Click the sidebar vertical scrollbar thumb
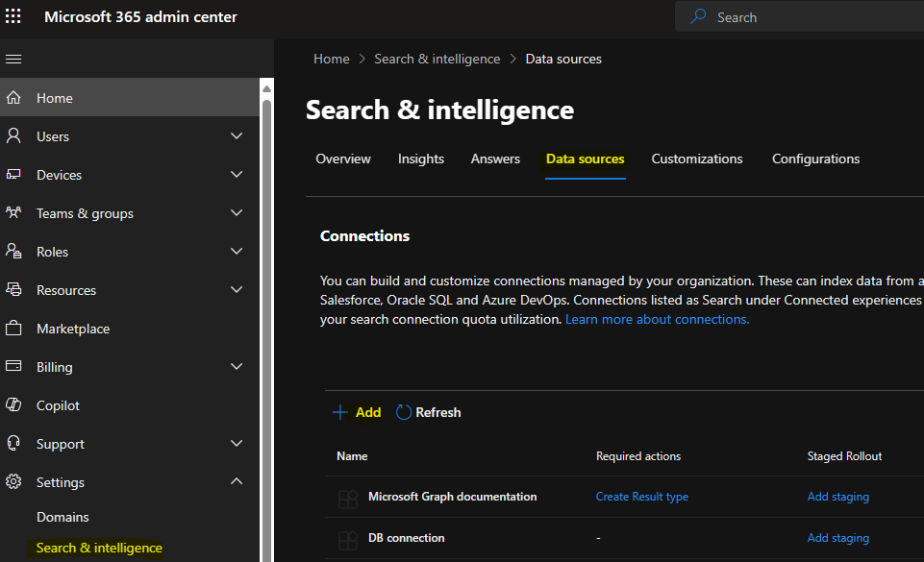The image size is (924, 562). pos(266,330)
